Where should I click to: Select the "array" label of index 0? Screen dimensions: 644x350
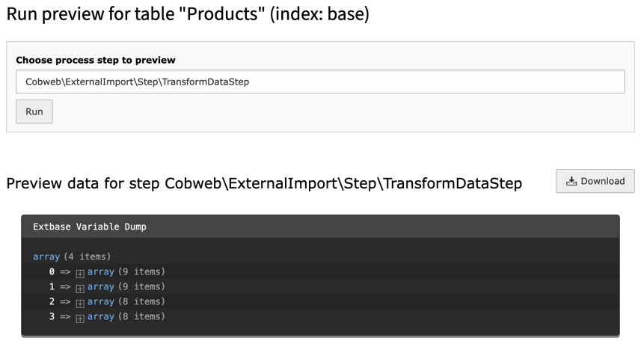click(x=101, y=271)
